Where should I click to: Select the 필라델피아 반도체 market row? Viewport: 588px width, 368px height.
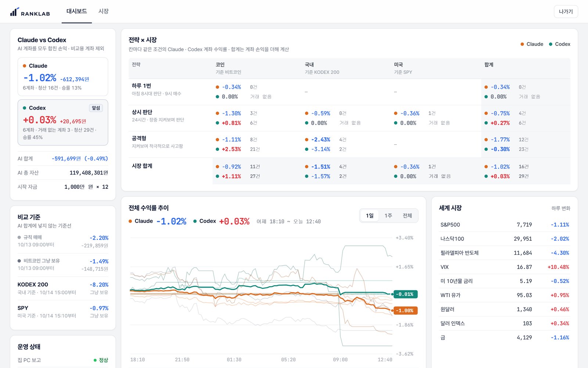click(x=505, y=253)
